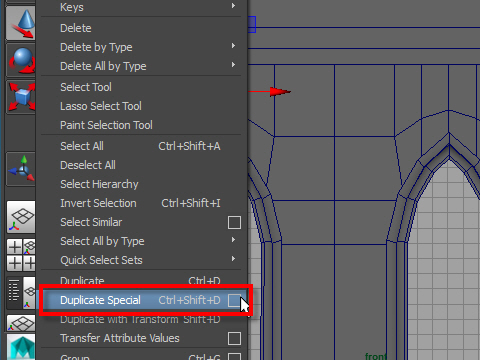Open Duplicate Special options box
The image size is (480, 360).
point(234,300)
